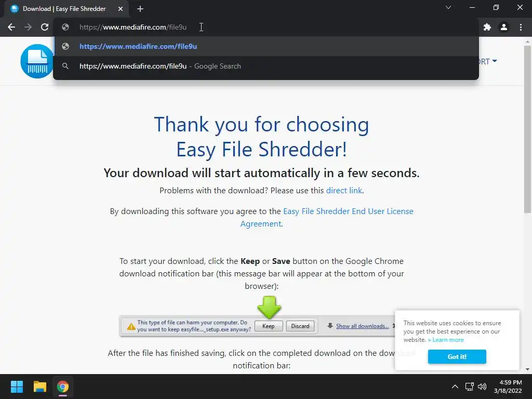Click the Easy File Shredder logo
The width and height of the screenshot is (532, 399).
[x=37, y=61]
